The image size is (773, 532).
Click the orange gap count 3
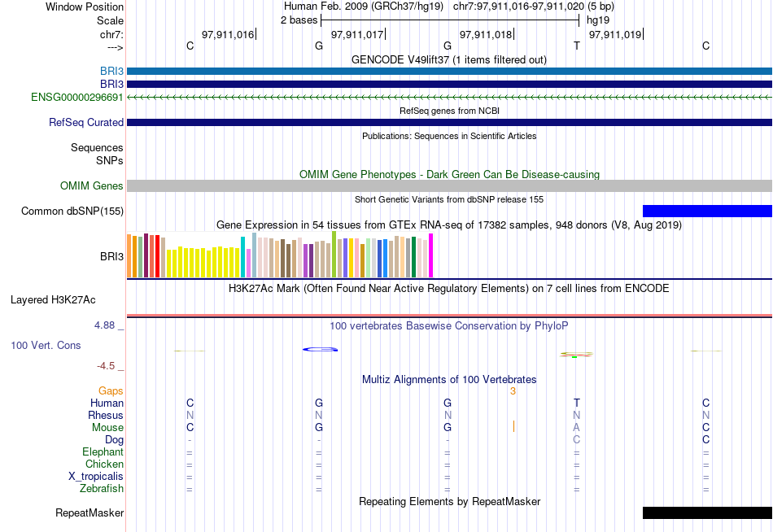513,391
